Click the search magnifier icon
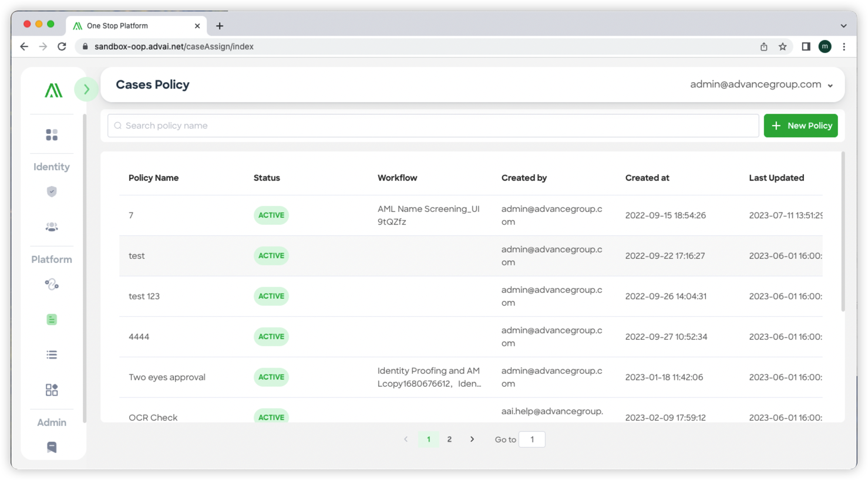Image resolution: width=868 pixels, height=480 pixels. click(x=118, y=126)
